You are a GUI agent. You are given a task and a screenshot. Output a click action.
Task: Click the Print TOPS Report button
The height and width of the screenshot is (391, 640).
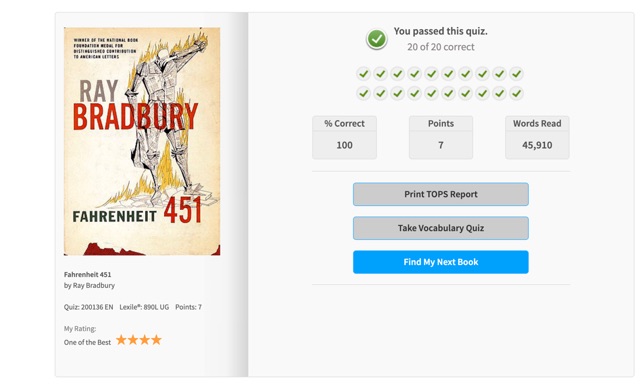point(441,194)
